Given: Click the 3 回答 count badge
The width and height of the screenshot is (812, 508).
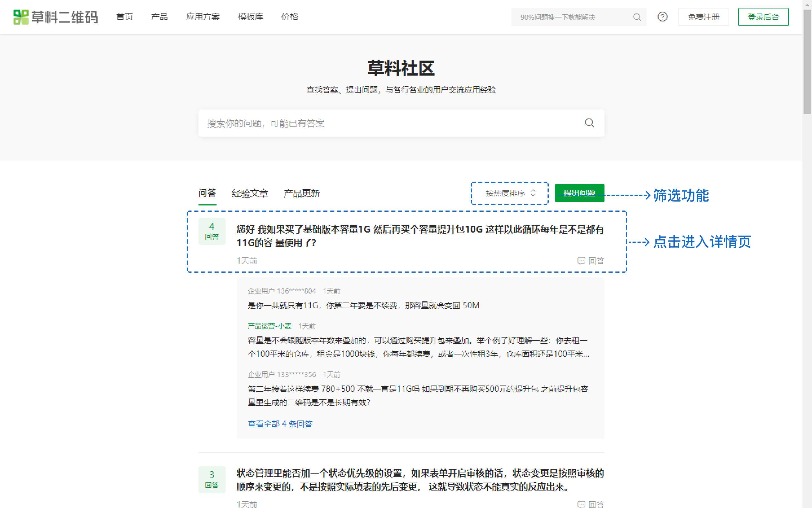Looking at the screenshot, I should (212, 479).
